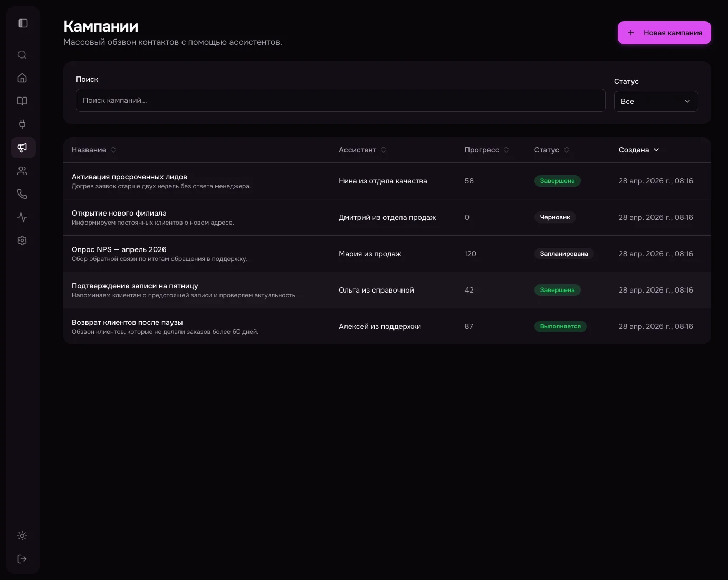
Task: Open the integrations plug icon
Action: (22, 124)
